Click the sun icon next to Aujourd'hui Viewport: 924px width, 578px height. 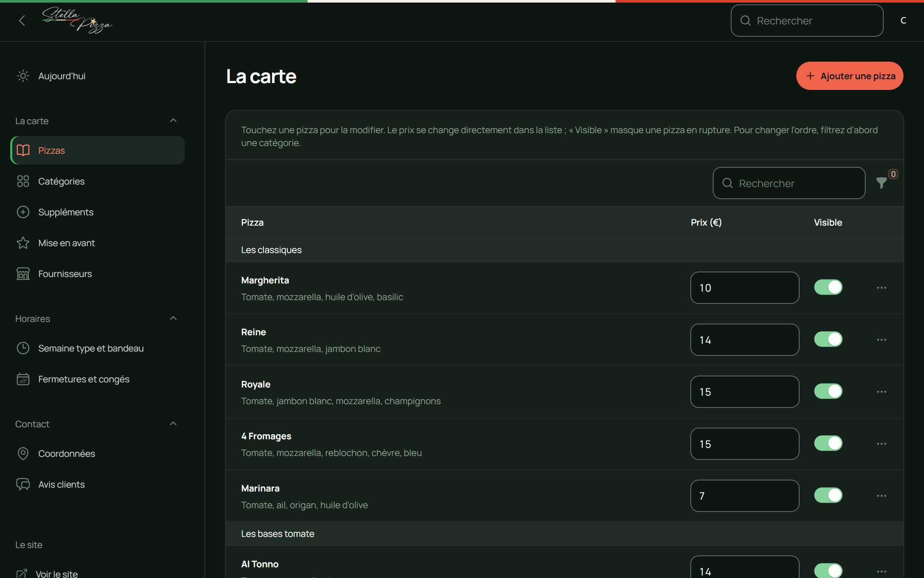[23, 76]
